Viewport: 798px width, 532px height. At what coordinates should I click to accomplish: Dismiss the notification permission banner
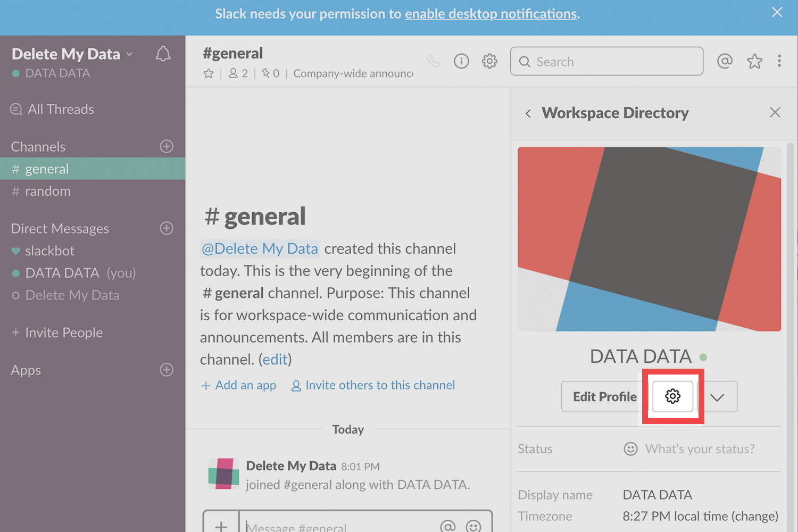[x=777, y=12]
